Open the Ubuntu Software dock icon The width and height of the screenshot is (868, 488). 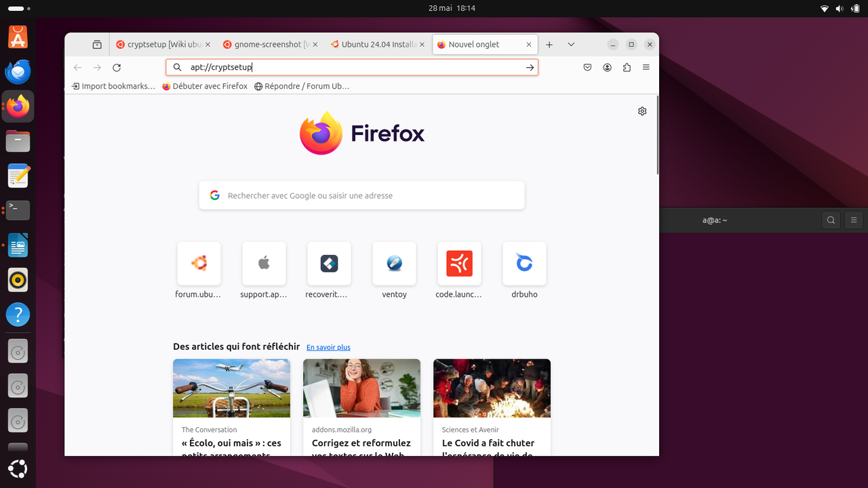18,37
